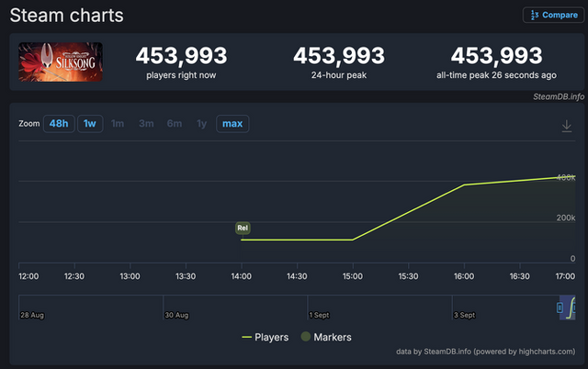Switch zoom to 1w
This screenshot has height=369, width=588.
89,124
